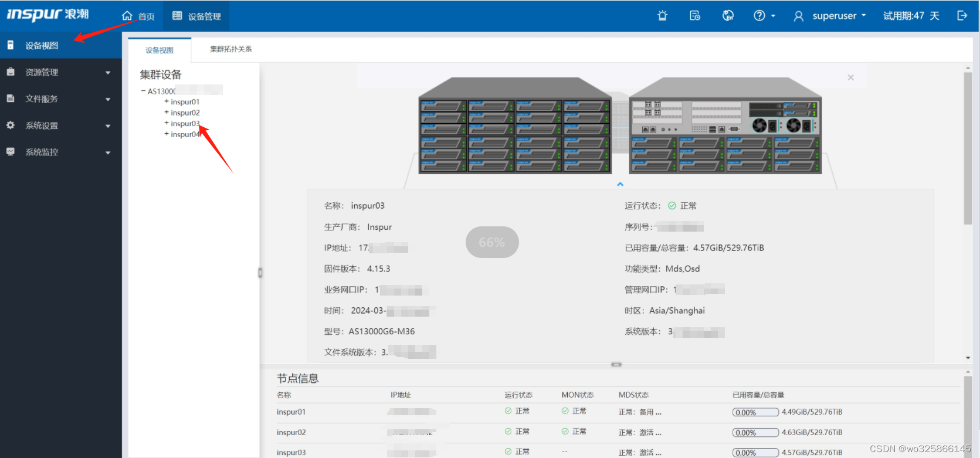Click the 设备视图 sidebar icon
The width and height of the screenshot is (980, 458).
click(11, 45)
